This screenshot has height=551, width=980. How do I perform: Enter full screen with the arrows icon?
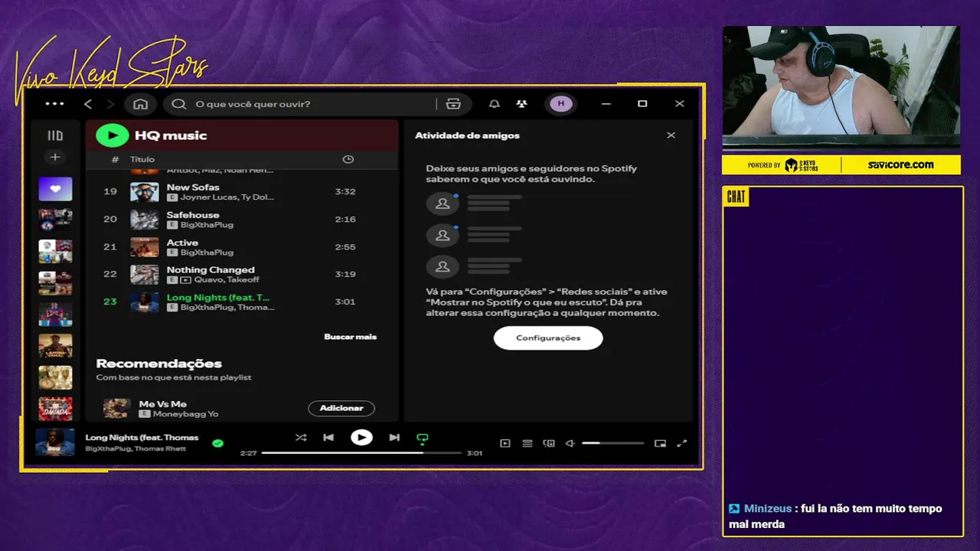pos(682,443)
